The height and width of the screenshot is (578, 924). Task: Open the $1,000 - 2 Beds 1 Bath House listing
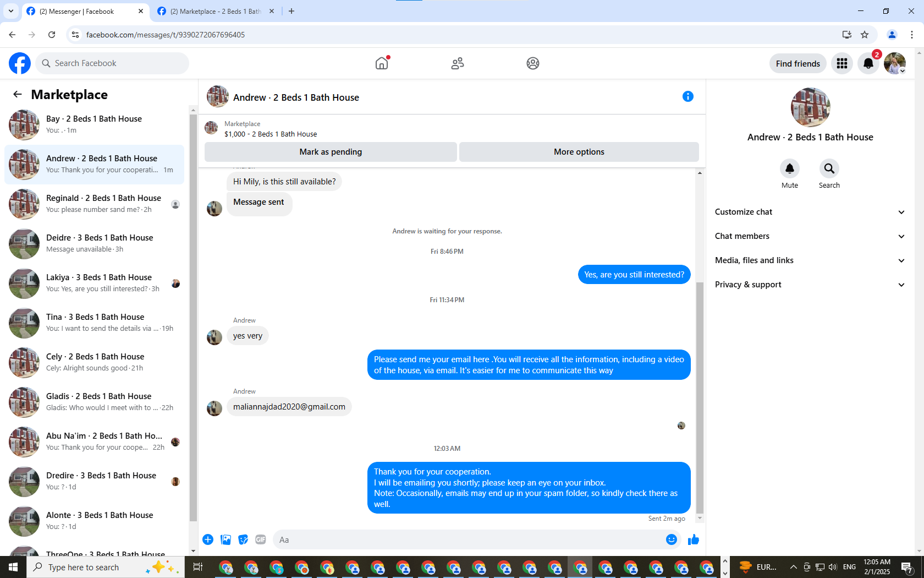(x=271, y=134)
